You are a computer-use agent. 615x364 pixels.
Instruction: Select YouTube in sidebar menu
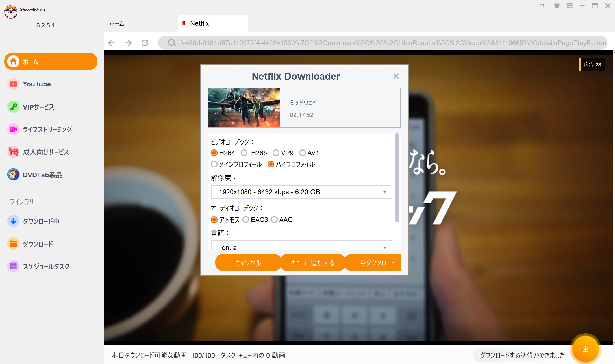tap(37, 84)
